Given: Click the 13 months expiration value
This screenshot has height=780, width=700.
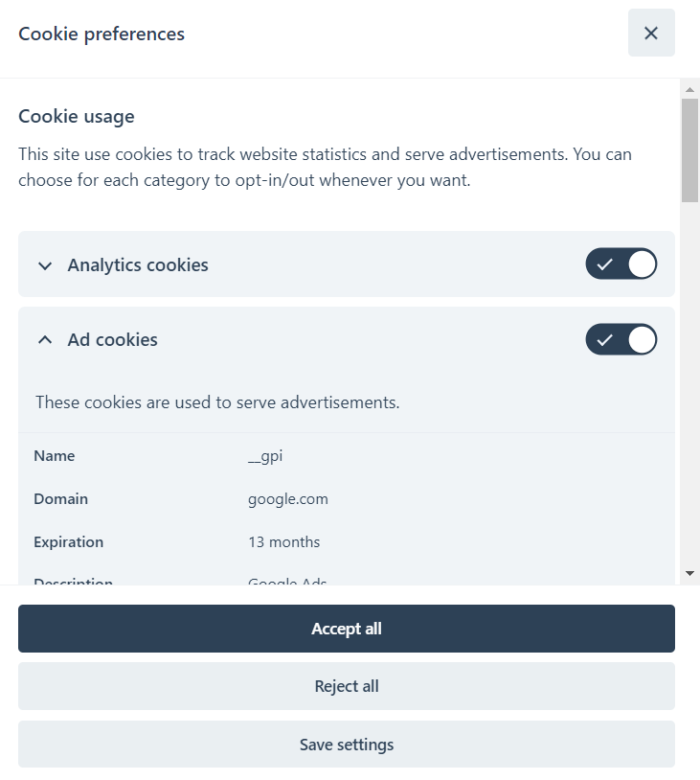Looking at the screenshot, I should pos(284,542).
